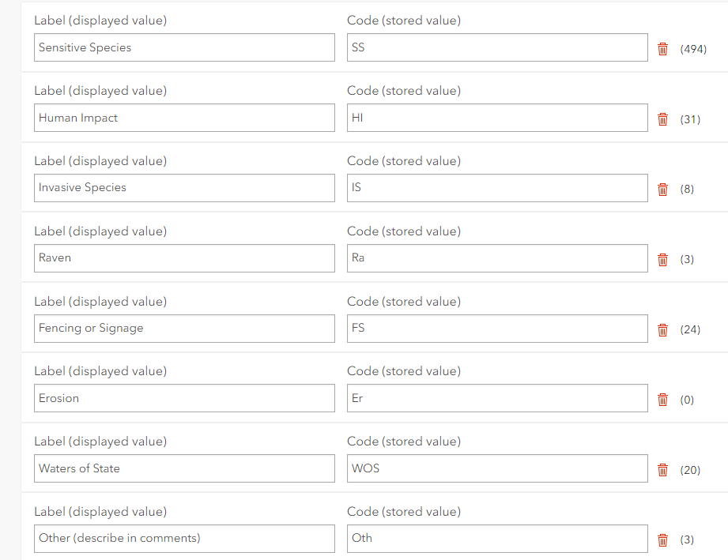This screenshot has width=728, height=560.
Task: Edit the Human Impact label input
Action: [183, 118]
